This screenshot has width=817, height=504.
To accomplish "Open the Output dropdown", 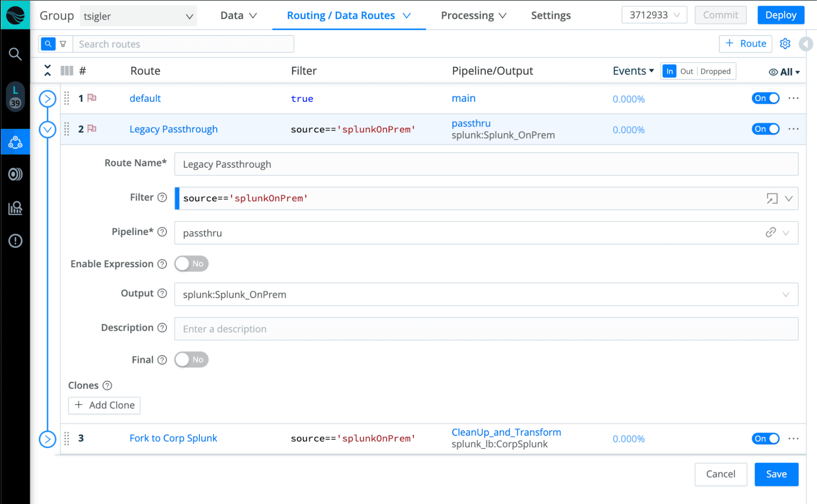I will [486, 294].
